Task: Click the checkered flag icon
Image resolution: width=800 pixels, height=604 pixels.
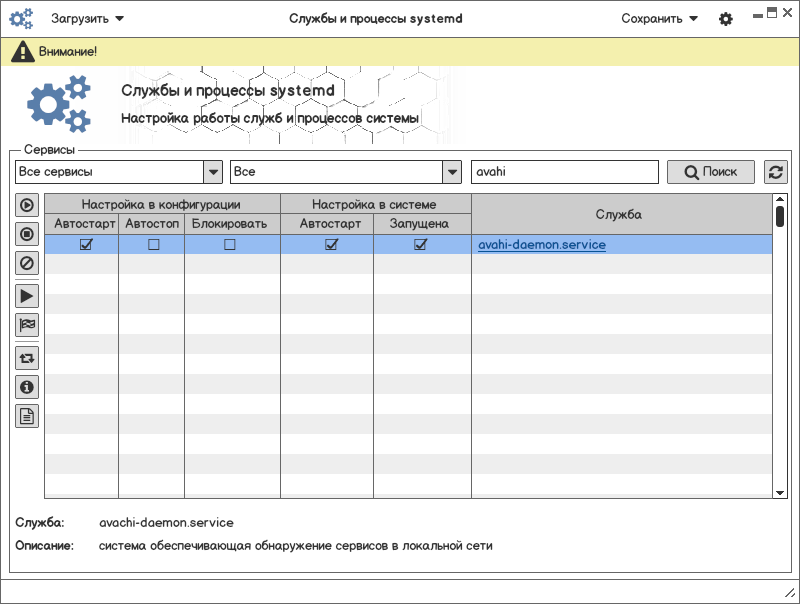Action: tap(27, 325)
